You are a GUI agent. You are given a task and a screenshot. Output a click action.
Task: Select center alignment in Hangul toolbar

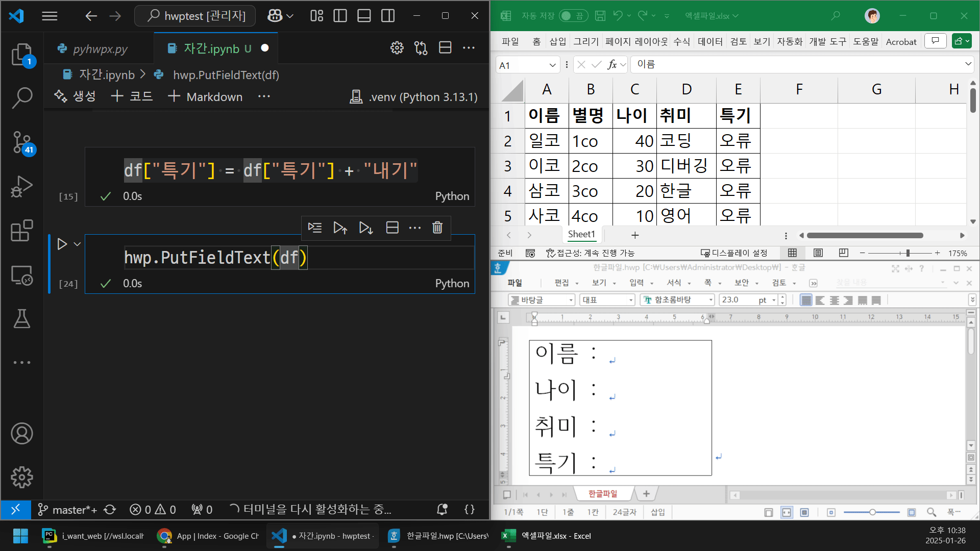(x=835, y=300)
